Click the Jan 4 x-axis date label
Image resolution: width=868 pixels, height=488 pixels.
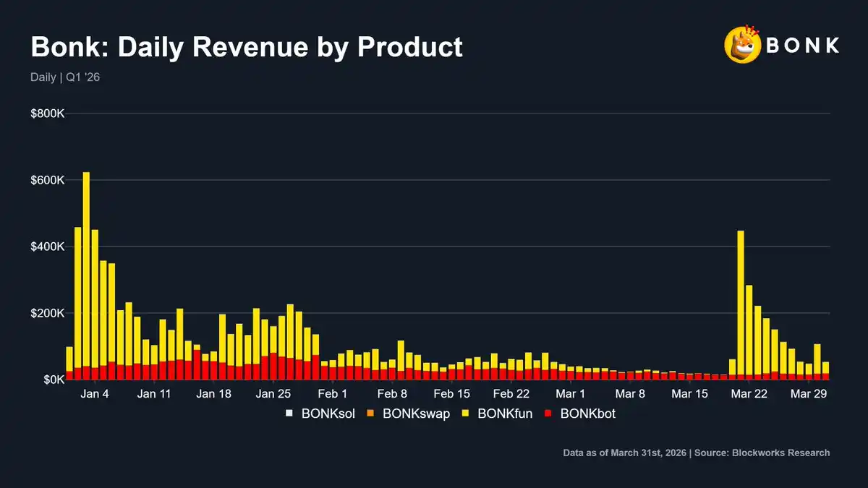[x=95, y=394]
